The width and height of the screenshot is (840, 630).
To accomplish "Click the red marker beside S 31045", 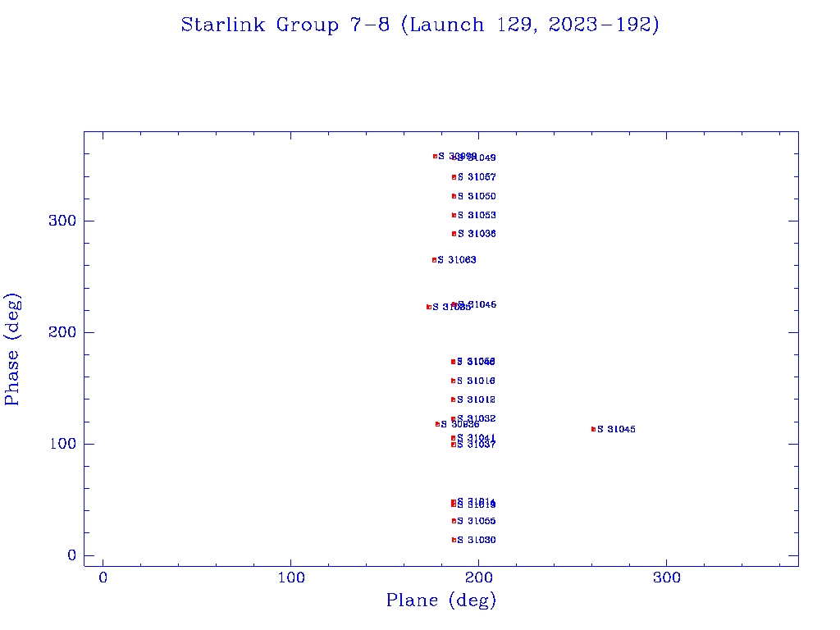I will [594, 430].
